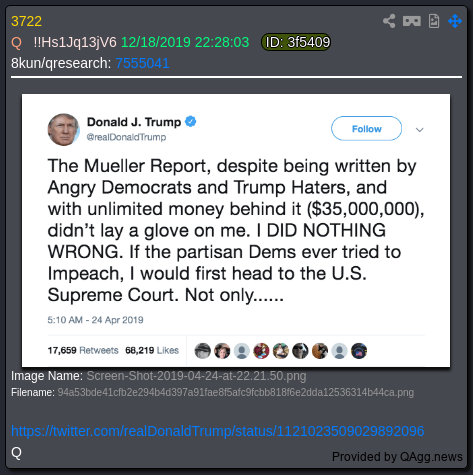The height and width of the screenshot is (475, 473).
Task: Click the 68,219 Likes count
Action: click(152, 350)
